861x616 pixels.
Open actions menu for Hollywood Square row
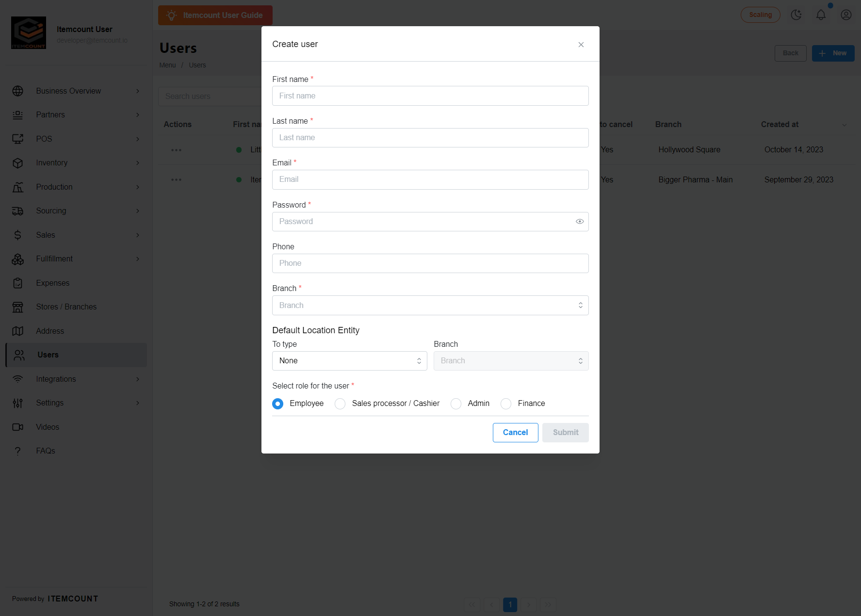coord(176,150)
